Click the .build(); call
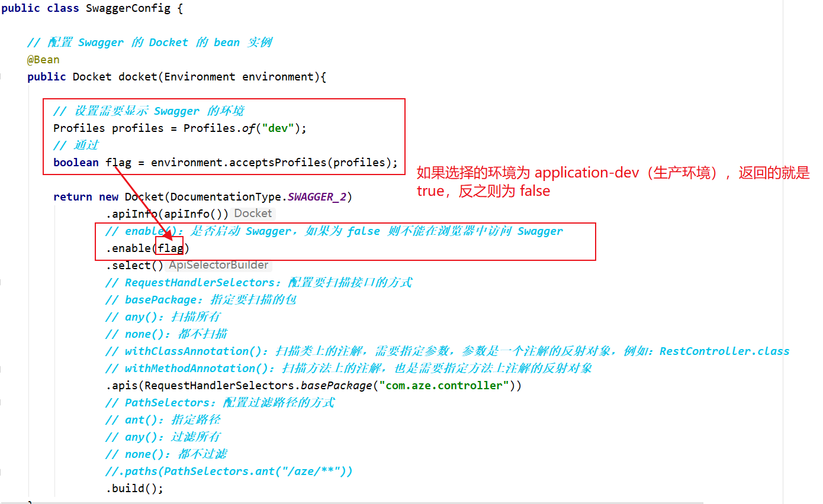The image size is (823, 504). (134, 489)
